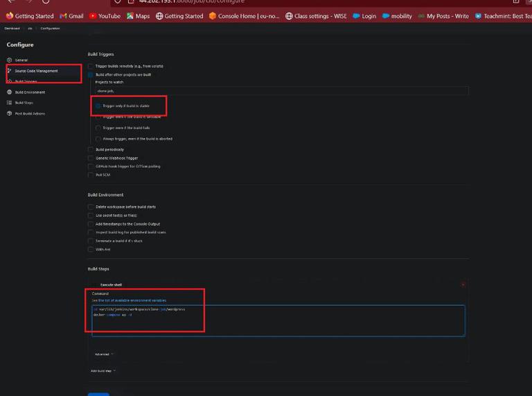Screen dimensions: 532x396
Task: Click the Build Environment section heading
Action: pyautogui.click(x=105, y=195)
